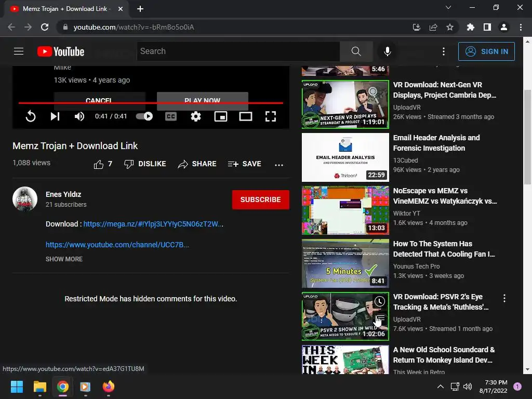Image resolution: width=532 pixels, height=399 pixels.
Task: Go back in browser history
Action: point(11,27)
